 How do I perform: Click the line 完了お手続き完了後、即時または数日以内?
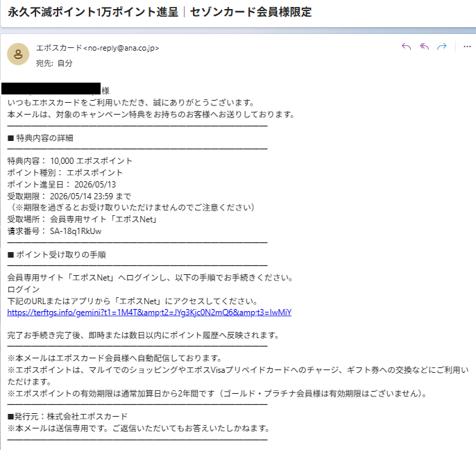point(143,335)
